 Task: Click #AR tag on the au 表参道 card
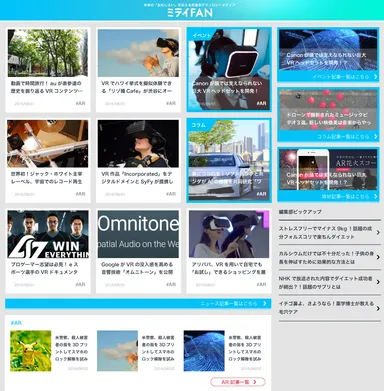click(80, 103)
